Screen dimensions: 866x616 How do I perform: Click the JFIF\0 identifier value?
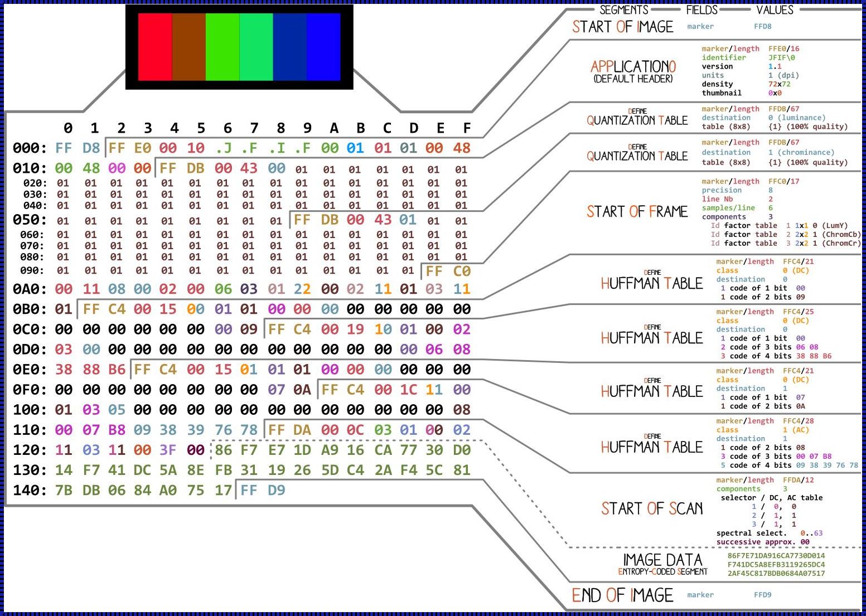click(782, 57)
